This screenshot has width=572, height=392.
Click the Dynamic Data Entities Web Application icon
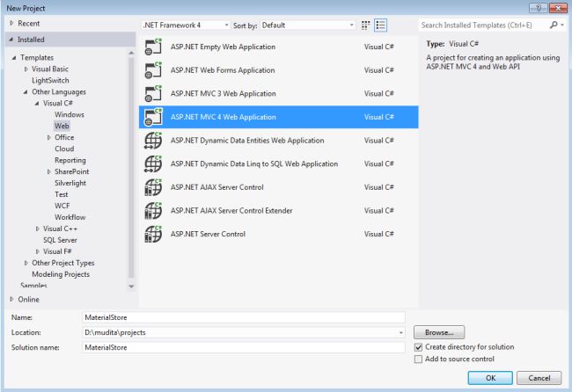pos(153,141)
